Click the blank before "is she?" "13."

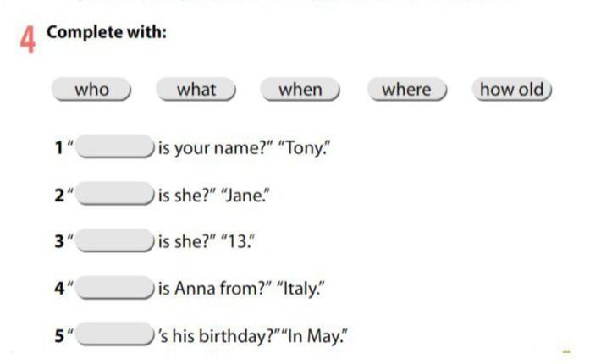pyautogui.click(x=115, y=241)
